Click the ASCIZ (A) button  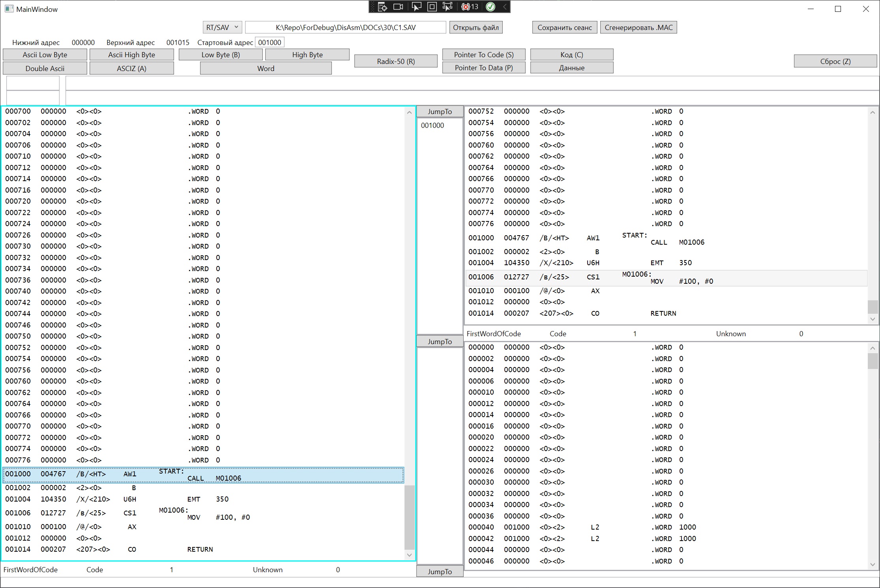pyautogui.click(x=131, y=68)
